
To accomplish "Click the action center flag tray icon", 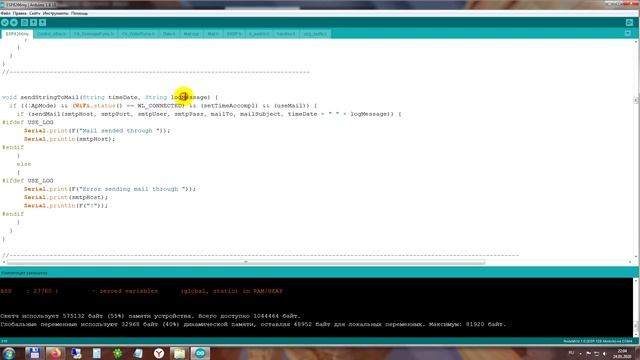I will (x=588, y=353).
